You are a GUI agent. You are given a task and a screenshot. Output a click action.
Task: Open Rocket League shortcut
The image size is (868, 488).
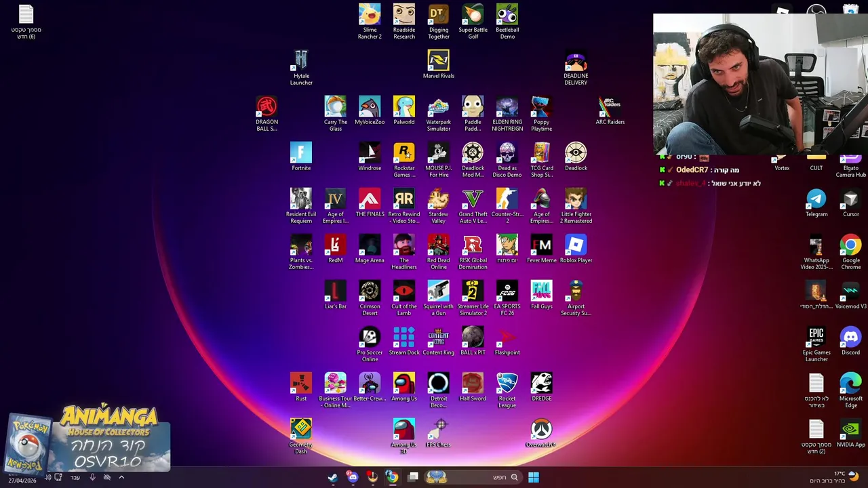pos(507,390)
